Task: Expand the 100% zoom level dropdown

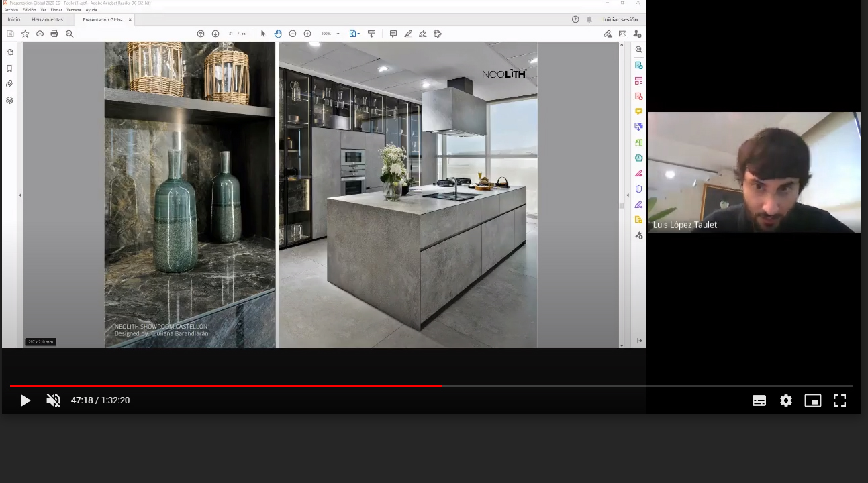Action: 338,34
